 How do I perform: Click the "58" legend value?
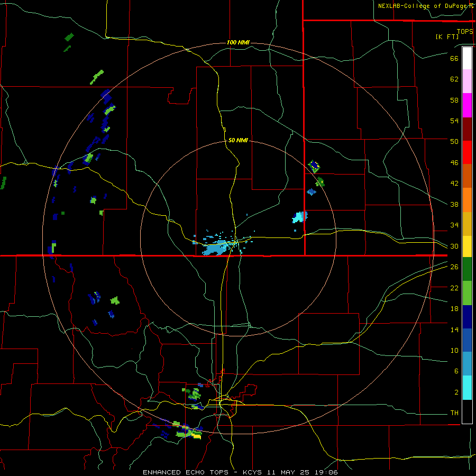point(454,100)
